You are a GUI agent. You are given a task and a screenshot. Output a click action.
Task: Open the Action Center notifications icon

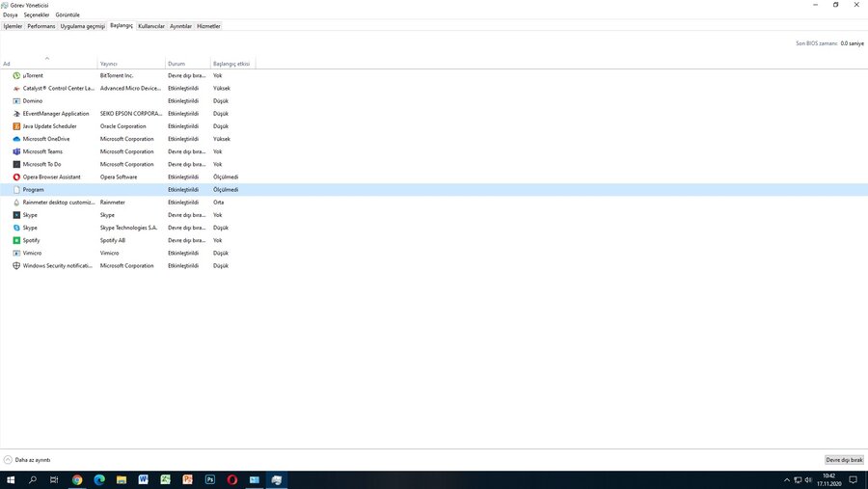coord(854,480)
